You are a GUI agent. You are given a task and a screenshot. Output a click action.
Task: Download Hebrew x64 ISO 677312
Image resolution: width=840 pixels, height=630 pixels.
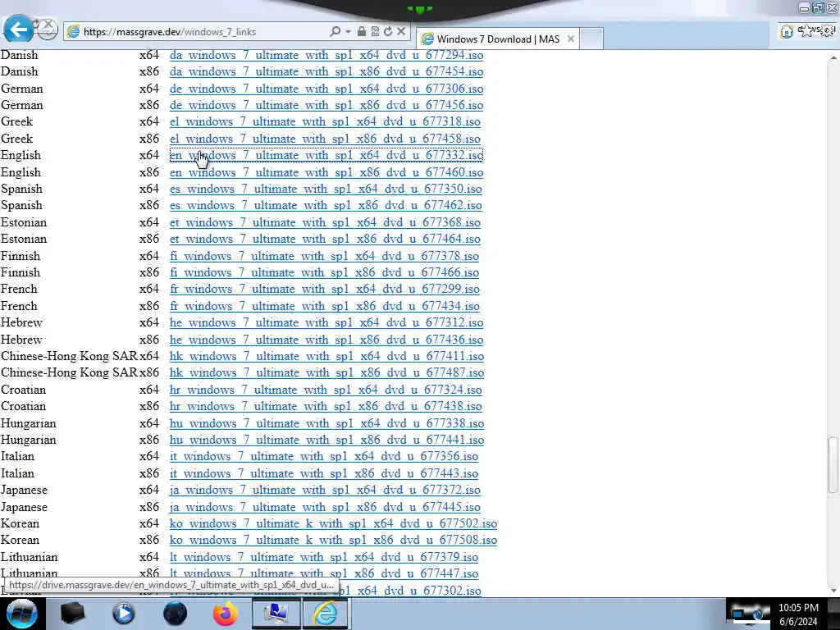[326, 322]
